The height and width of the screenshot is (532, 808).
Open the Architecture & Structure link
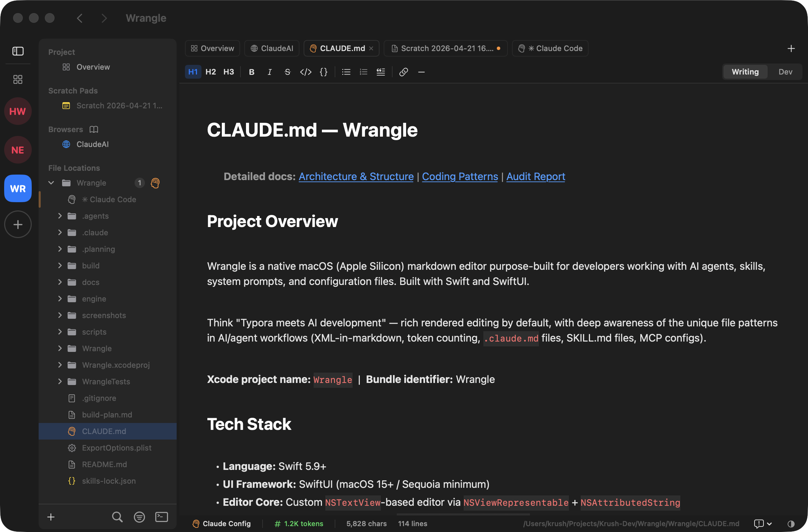356,177
